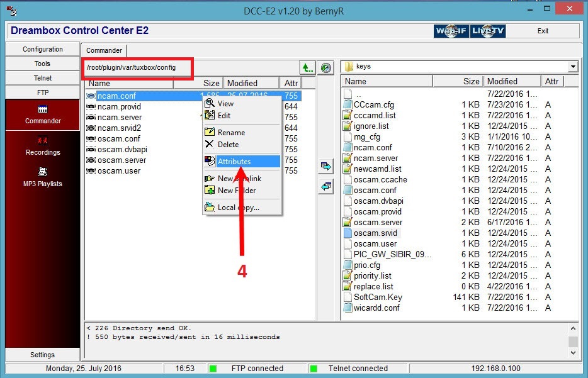Image resolution: width=588 pixels, height=378 pixels.
Task: Open the Telnet section button
Action: (x=43, y=78)
